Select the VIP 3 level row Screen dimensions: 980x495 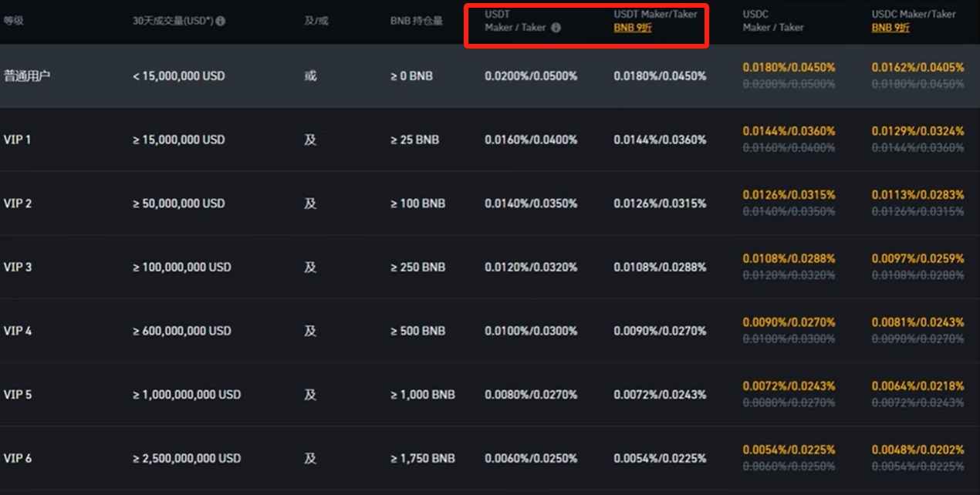[x=18, y=267]
